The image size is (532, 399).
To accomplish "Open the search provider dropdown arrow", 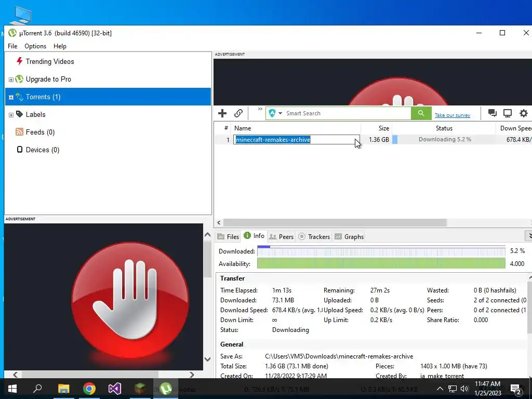I will pos(280,113).
